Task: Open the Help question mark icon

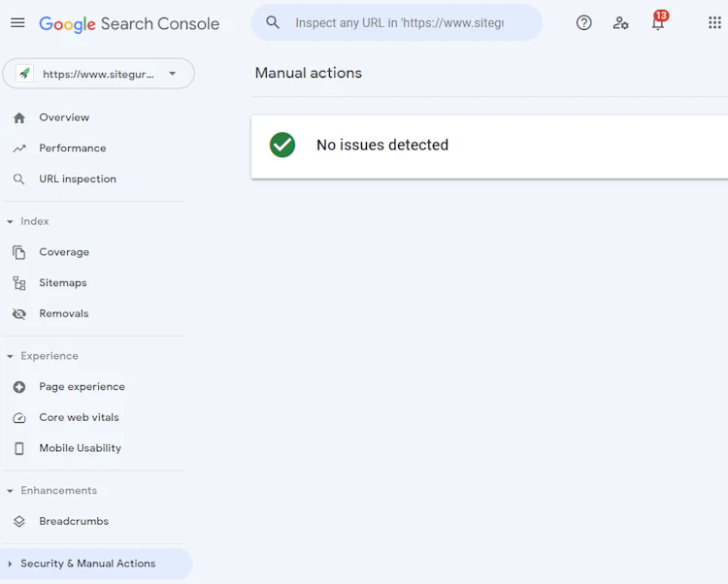Action: coord(583,22)
